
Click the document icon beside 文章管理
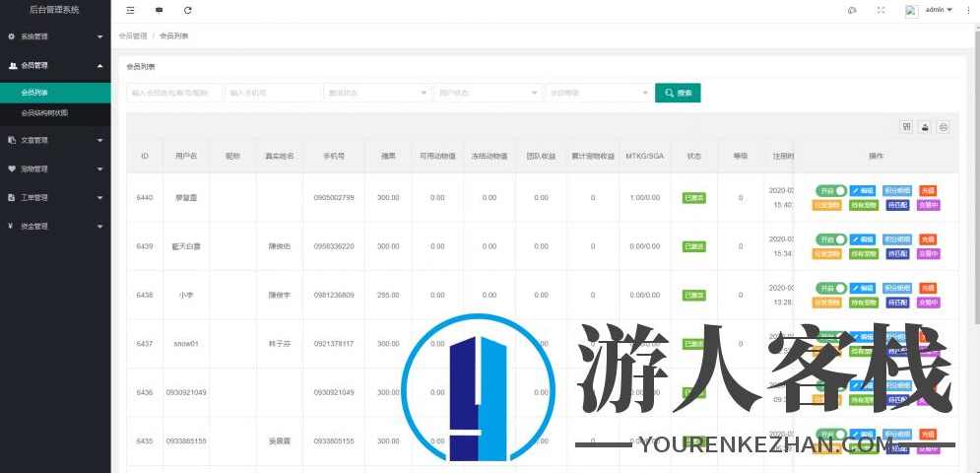[11, 140]
